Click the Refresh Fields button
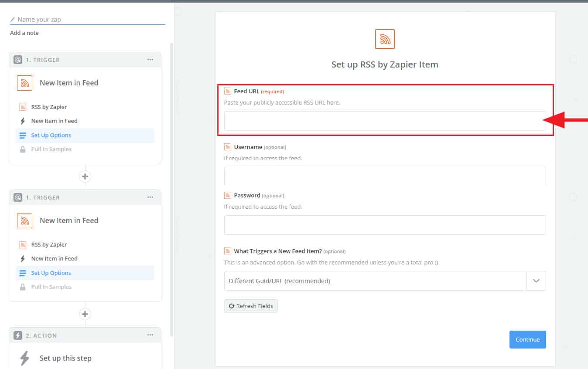 click(x=251, y=306)
